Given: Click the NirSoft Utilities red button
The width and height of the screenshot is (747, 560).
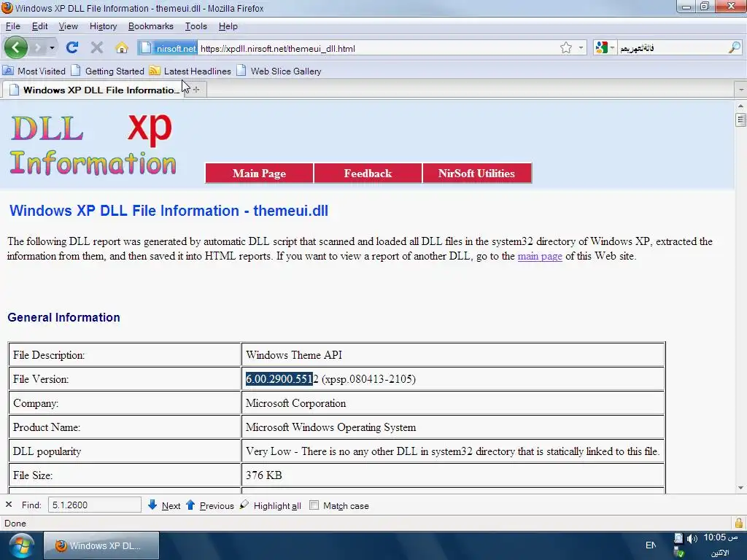Looking at the screenshot, I should click(476, 174).
